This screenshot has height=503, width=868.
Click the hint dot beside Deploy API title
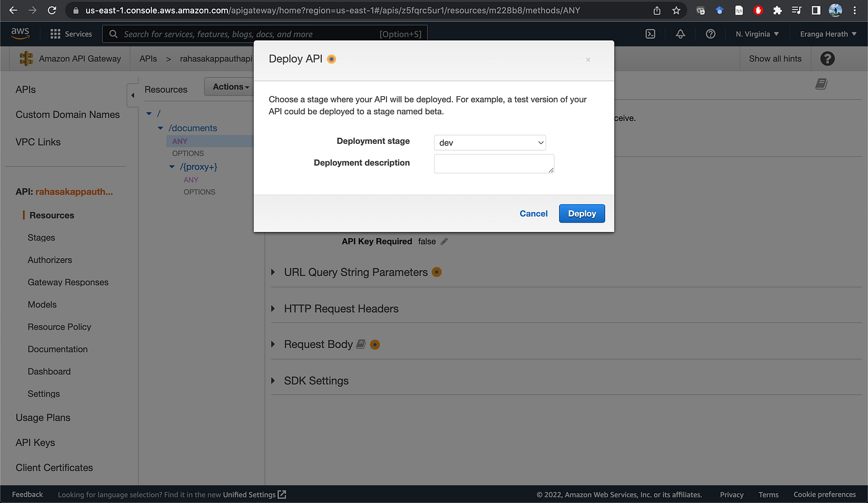pyautogui.click(x=332, y=59)
